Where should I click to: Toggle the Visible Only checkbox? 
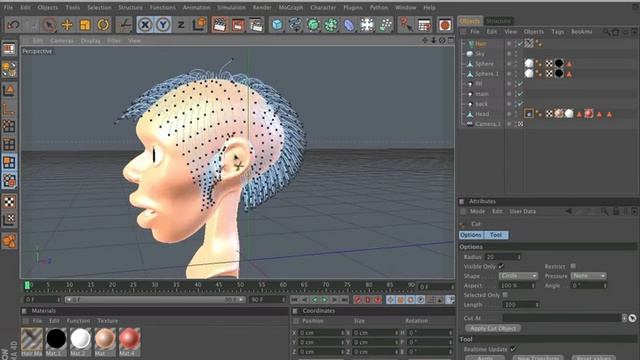tap(501, 266)
